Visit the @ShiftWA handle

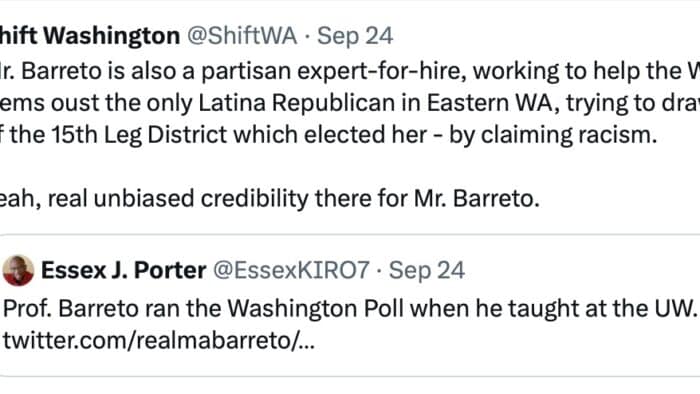tap(242, 36)
